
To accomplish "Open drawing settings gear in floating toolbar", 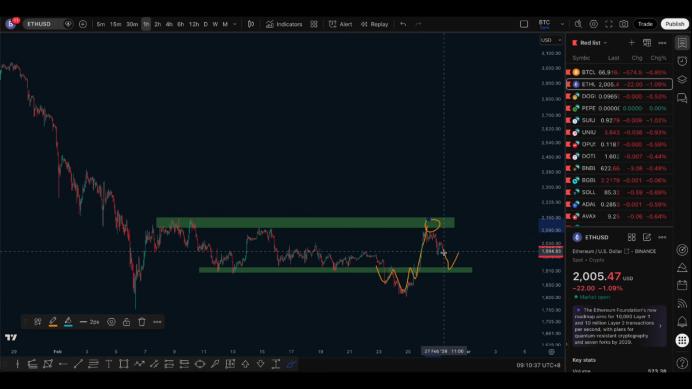I will tap(111, 322).
